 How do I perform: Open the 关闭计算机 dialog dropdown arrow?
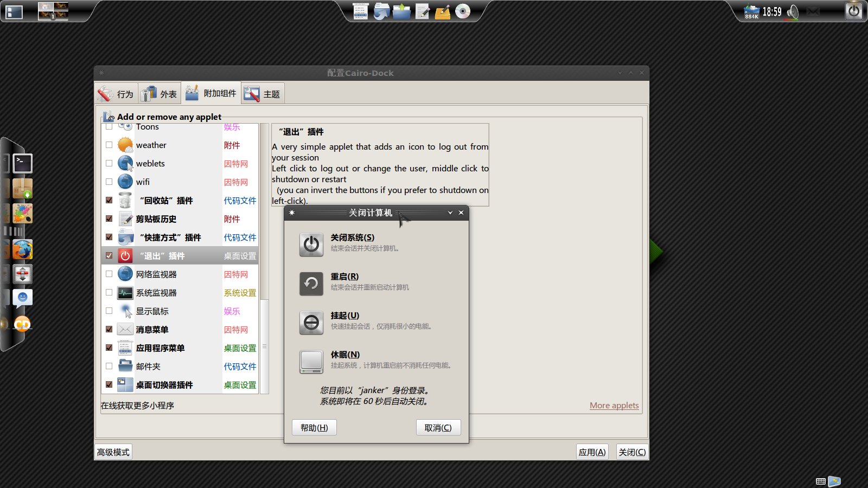pyautogui.click(x=450, y=213)
